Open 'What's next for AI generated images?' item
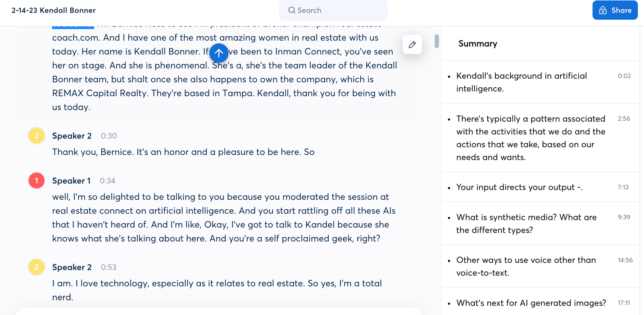The height and width of the screenshot is (315, 644). pos(531,303)
